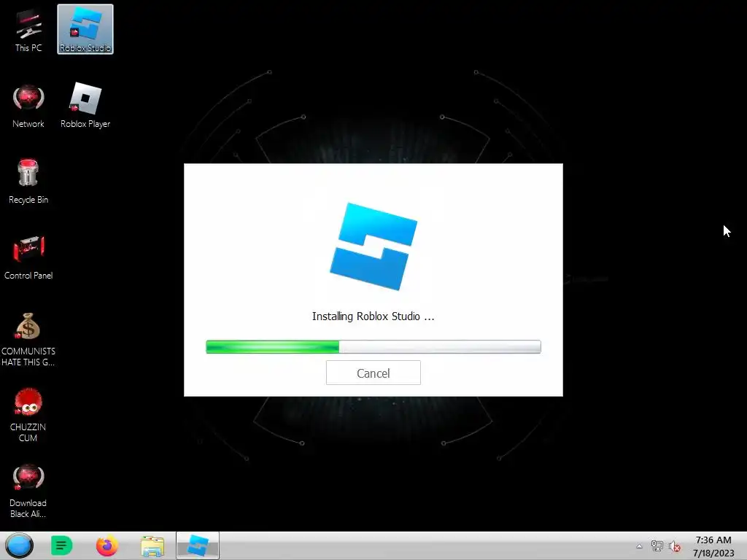Click the installation progress bar
Viewport: 747px width, 560px height.
point(373,346)
